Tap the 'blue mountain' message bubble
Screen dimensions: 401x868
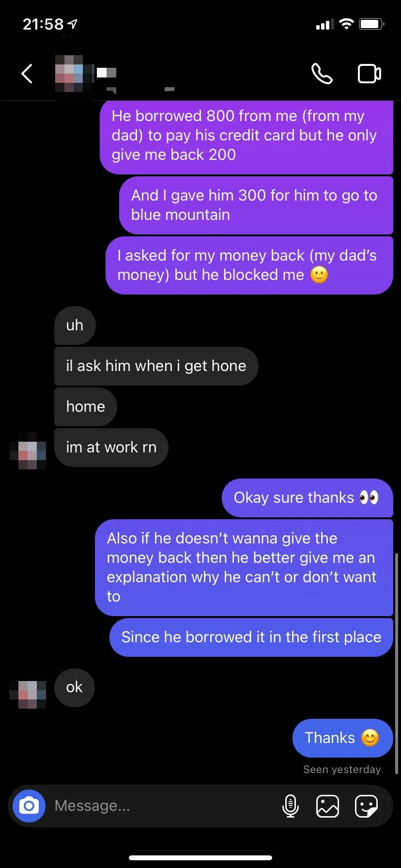click(x=256, y=205)
